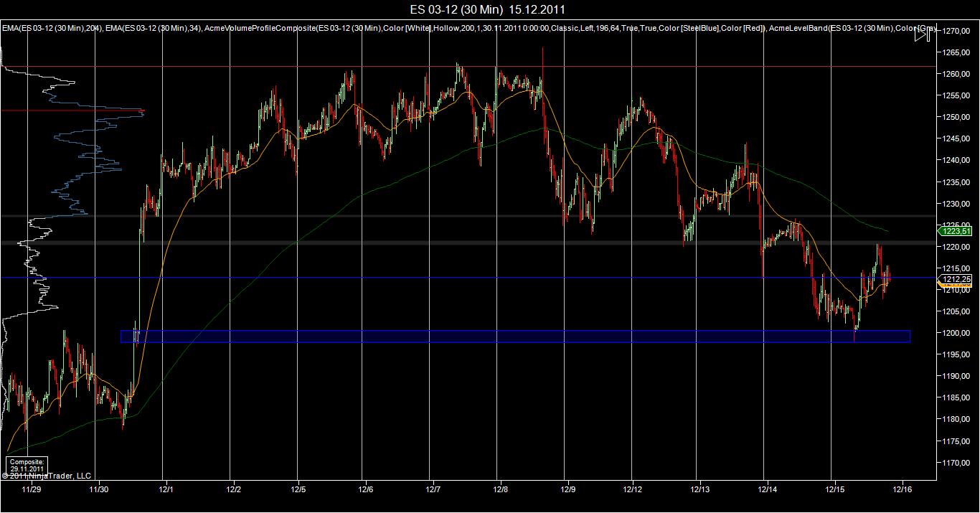Click the 11/30 date label
This screenshot has width=980, height=513.
pyautogui.click(x=98, y=489)
